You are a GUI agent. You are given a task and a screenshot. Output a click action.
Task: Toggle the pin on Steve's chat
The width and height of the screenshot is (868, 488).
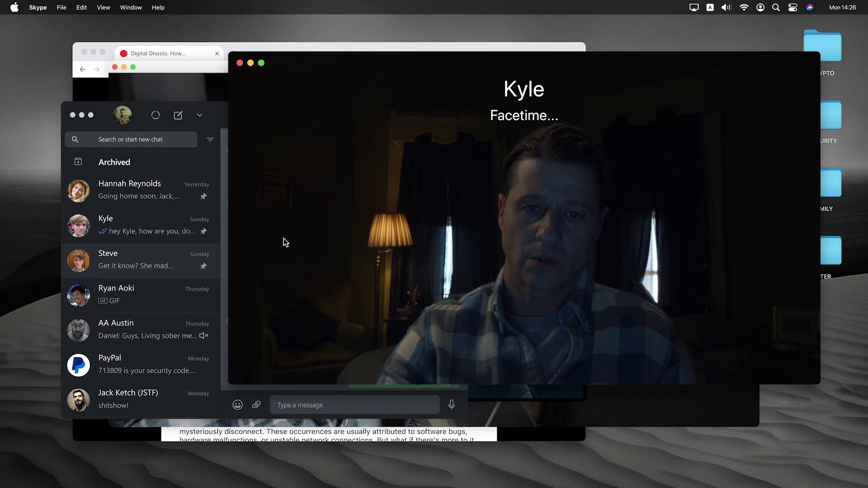click(203, 266)
